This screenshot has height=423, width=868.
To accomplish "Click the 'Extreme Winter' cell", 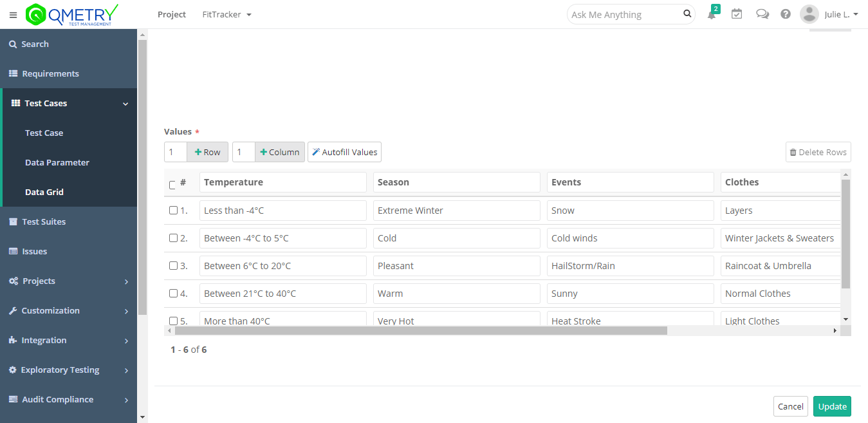I will (x=457, y=211).
